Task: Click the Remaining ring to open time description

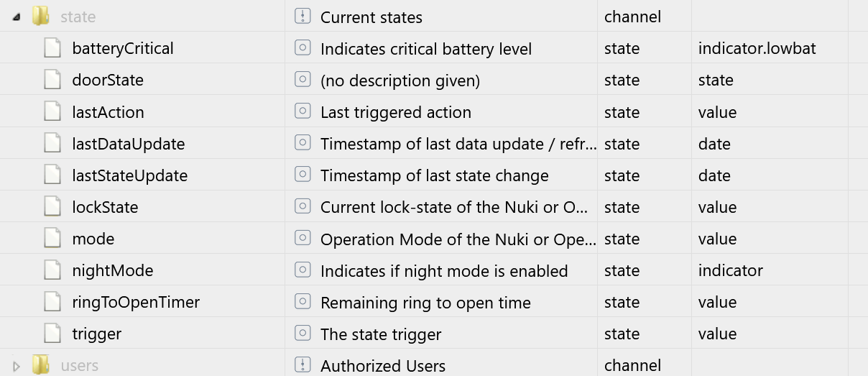Action: [x=425, y=303]
